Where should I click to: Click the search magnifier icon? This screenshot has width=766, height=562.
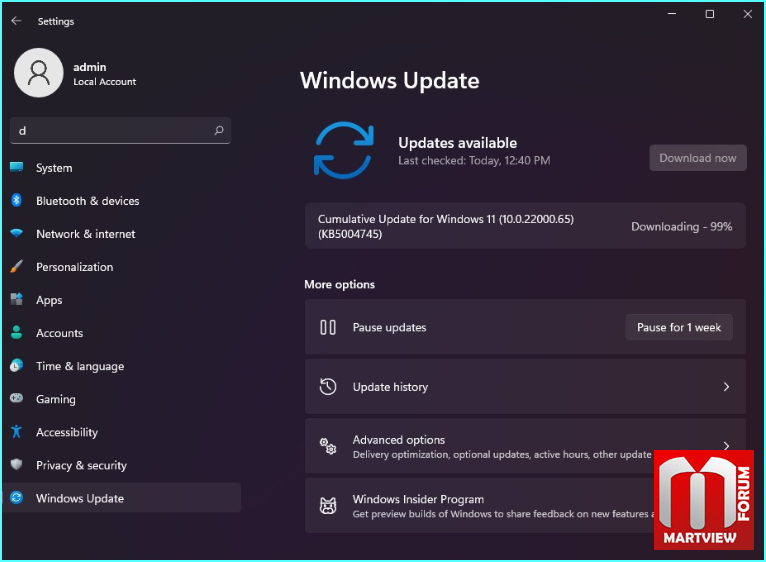219,130
